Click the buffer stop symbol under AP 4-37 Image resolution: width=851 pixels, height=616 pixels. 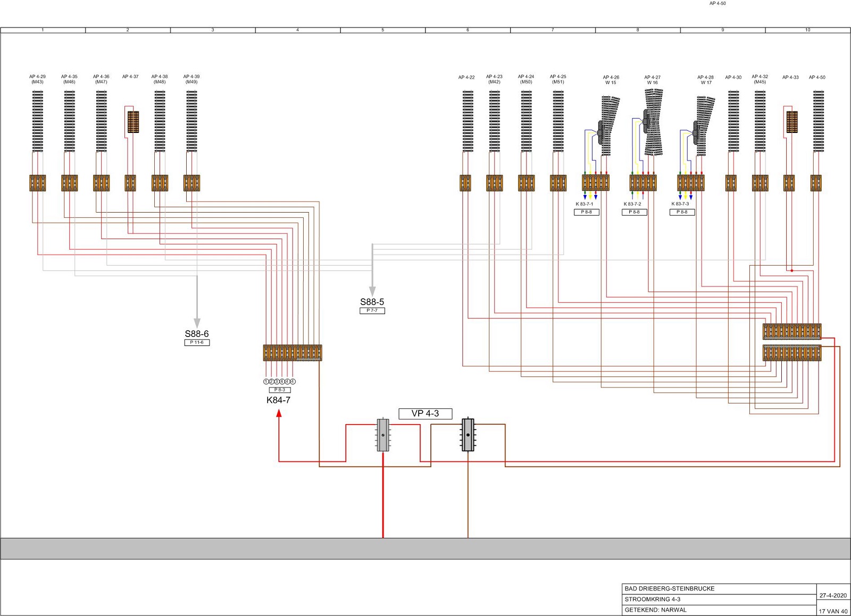[x=133, y=122]
